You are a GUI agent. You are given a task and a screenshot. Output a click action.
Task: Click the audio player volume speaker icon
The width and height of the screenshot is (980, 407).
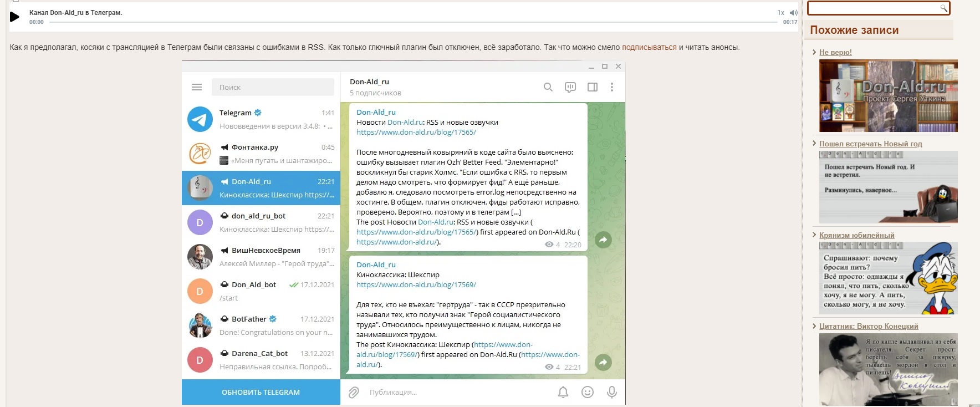tap(793, 13)
